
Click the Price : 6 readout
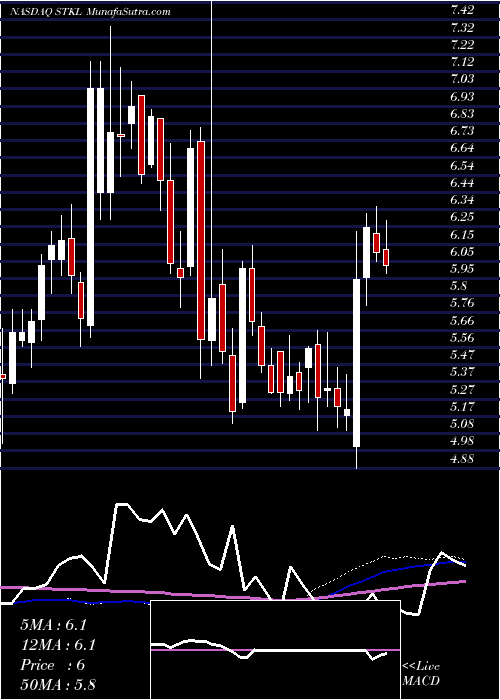coord(53,665)
